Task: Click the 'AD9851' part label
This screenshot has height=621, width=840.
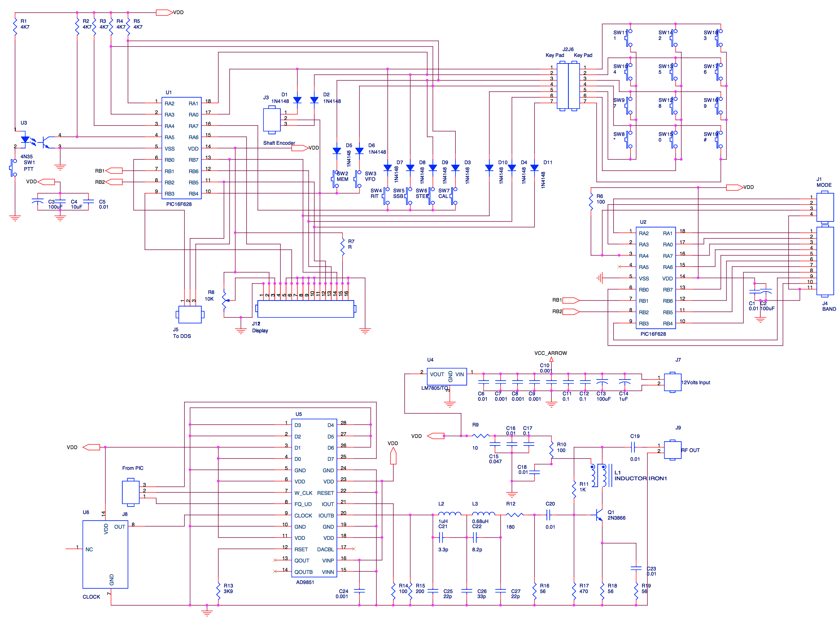Action: [x=305, y=582]
